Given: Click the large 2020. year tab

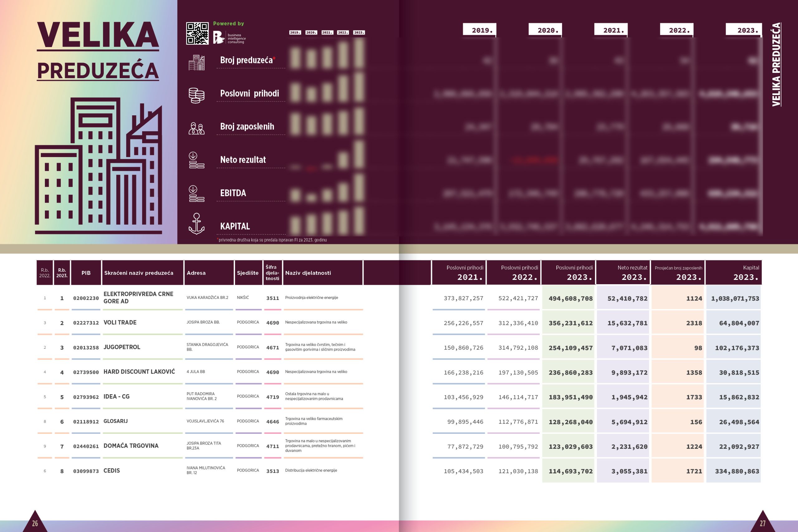Looking at the screenshot, I should (x=545, y=30).
